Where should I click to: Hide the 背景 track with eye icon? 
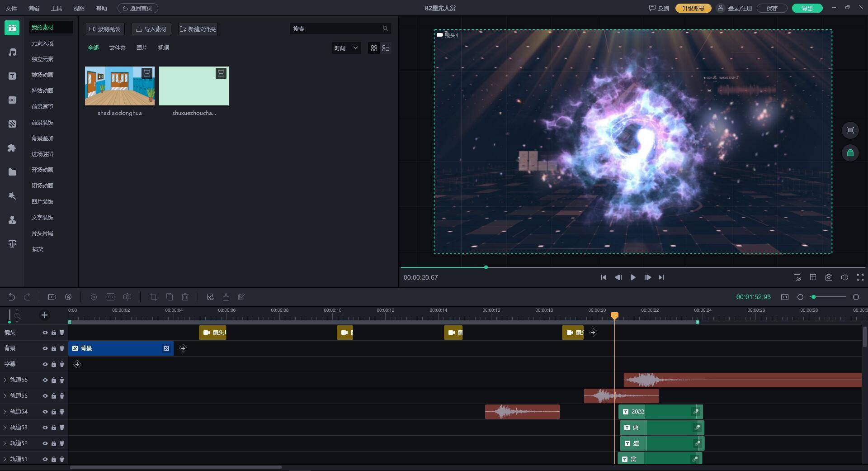[x=45, y=348]
